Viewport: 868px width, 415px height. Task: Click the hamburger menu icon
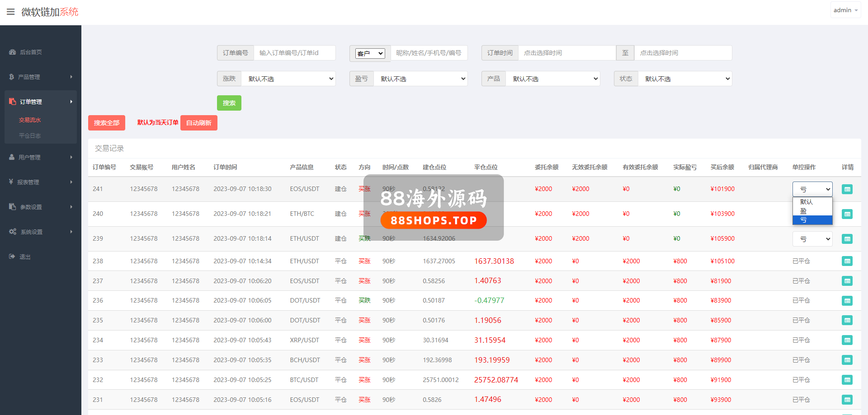click(10, 12)
